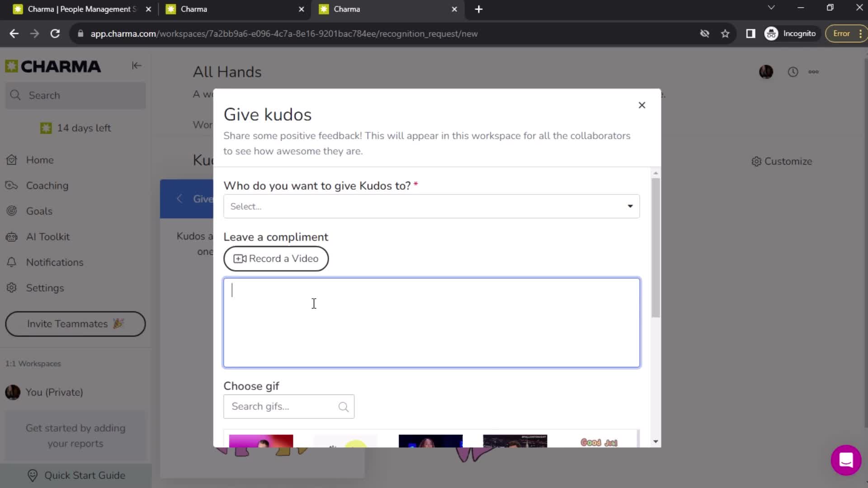Click the sidebar Search field
This screenshot has width=868, height=488.
coord(75,95)
